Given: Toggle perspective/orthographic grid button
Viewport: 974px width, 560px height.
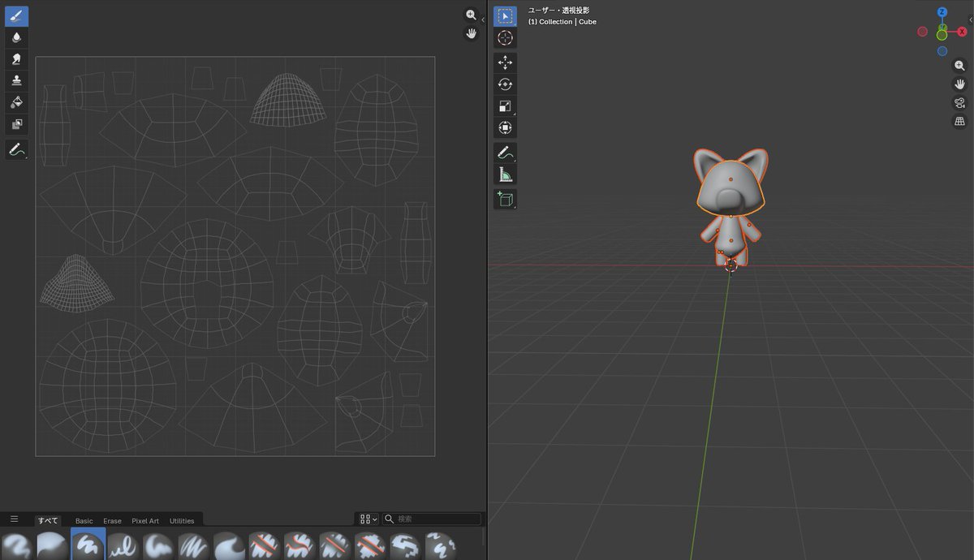Looking at the screenshot, I should click(x=959, y=122).
